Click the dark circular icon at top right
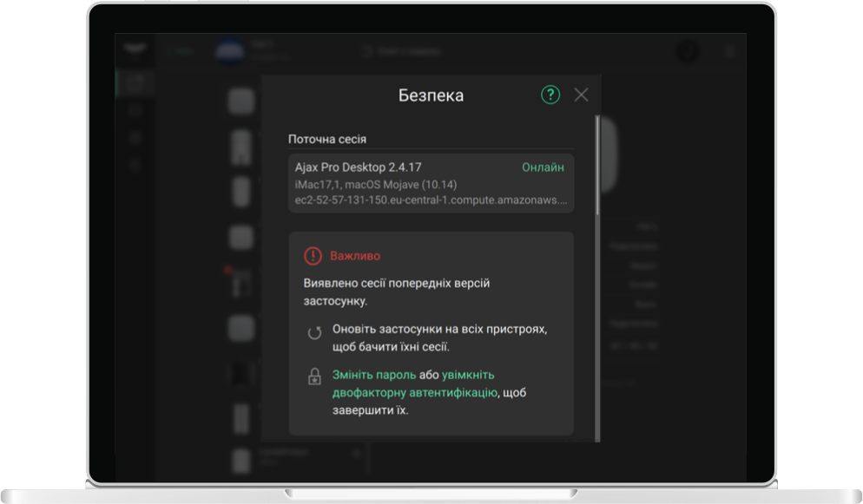 click(688, 51)
